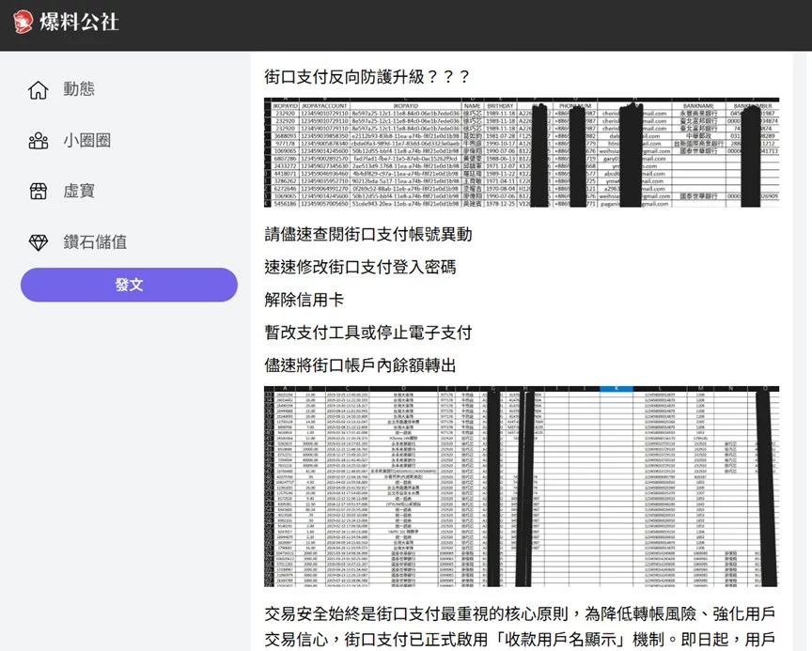This screenshot has width=812, height=651.
Task: Select the 動態 home icon
Action: (38, 89)
